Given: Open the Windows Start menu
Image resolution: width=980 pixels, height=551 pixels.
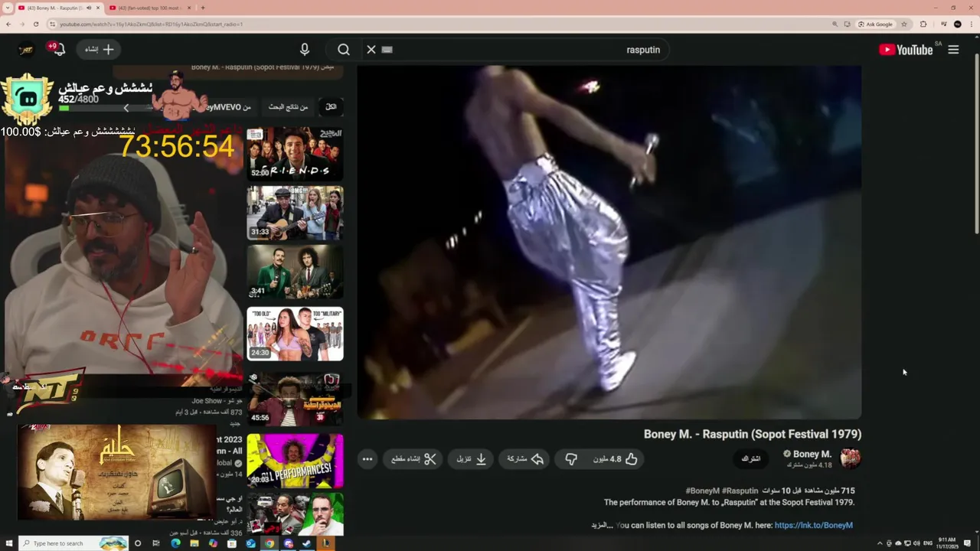Looking at the screenshot, I should [9, 543].
